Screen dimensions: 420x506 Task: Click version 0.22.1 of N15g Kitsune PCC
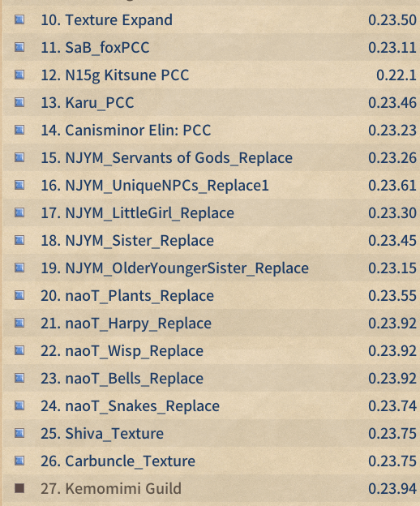click(396, 75)
